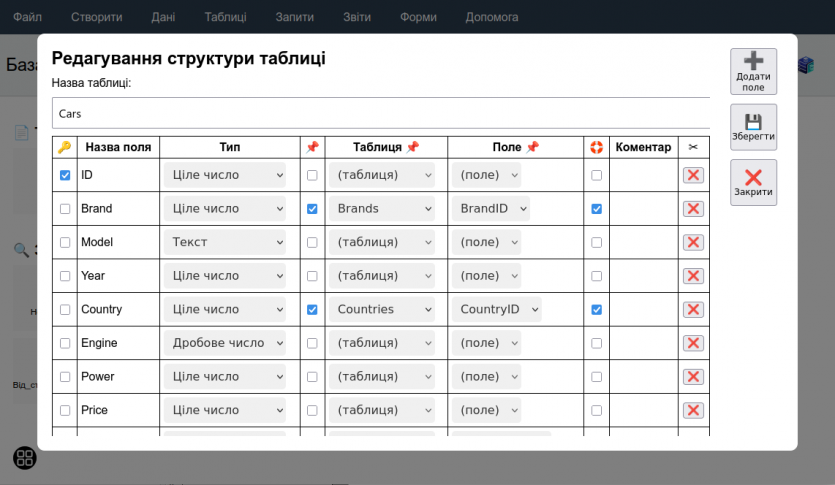Click the Add field plus icon
The image size is (835, 485).
(x=753, y=63)
